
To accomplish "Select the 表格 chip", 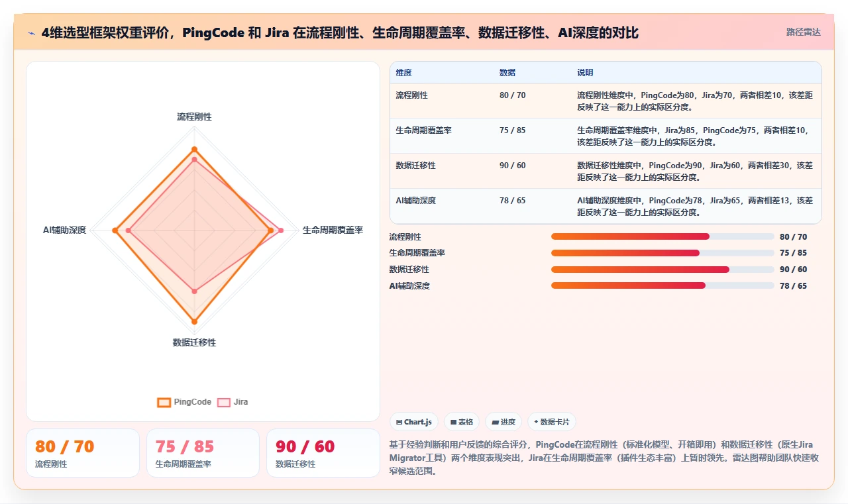I will [462, 422].
